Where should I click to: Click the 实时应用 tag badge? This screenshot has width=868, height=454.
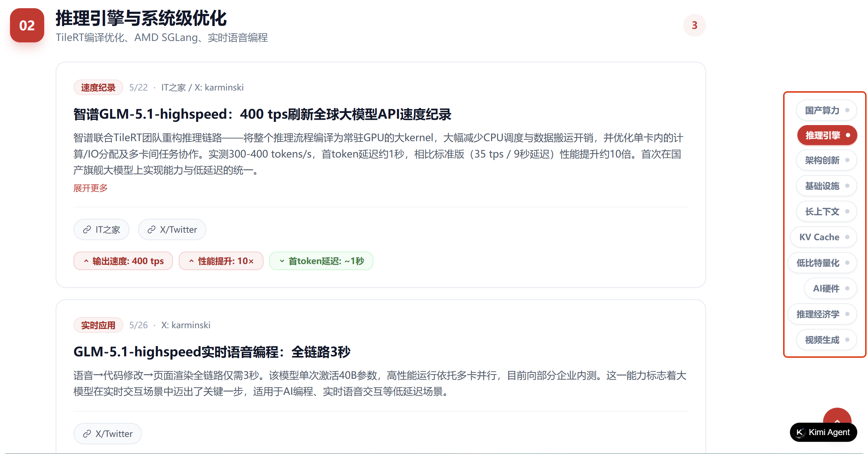(98, 325)
